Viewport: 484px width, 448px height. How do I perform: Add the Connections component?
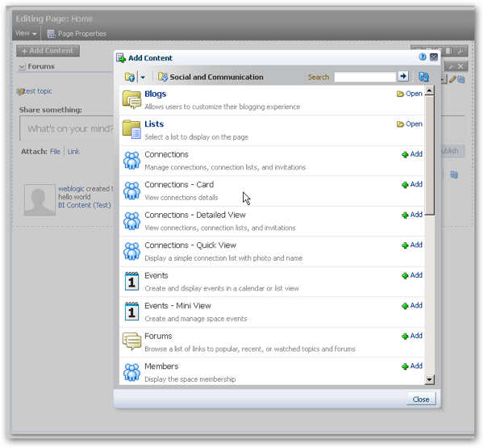point(411,154)
